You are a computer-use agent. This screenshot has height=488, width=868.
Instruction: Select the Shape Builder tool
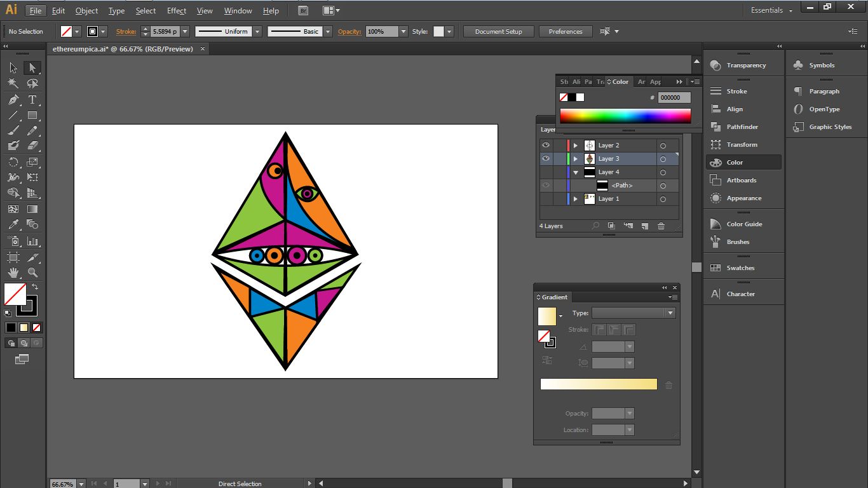13,193
